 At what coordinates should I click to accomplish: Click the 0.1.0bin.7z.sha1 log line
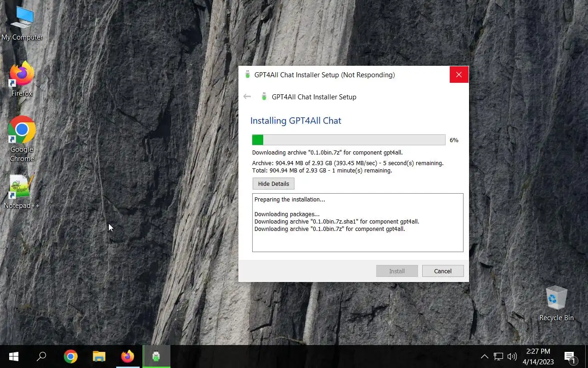tap(337, 222)
